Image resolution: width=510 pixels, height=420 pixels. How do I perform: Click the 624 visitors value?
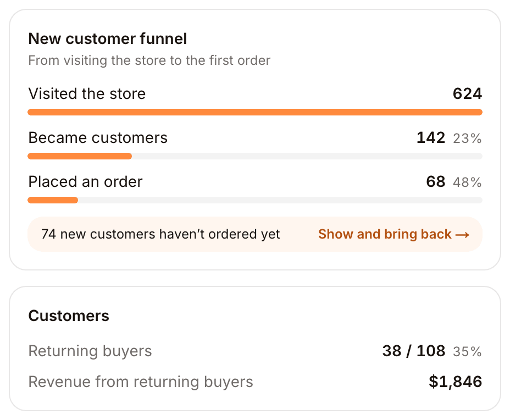467,93
